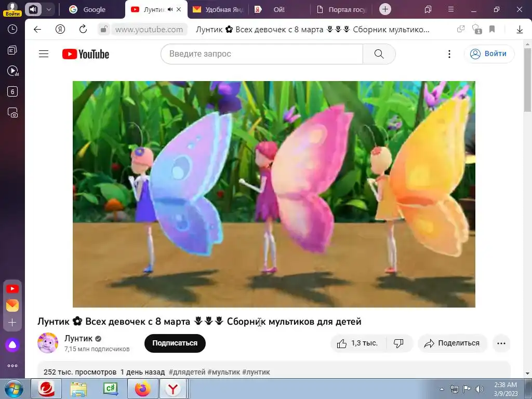
Task: Open the browser hamburger settings menu
Action: coord(451,9)
